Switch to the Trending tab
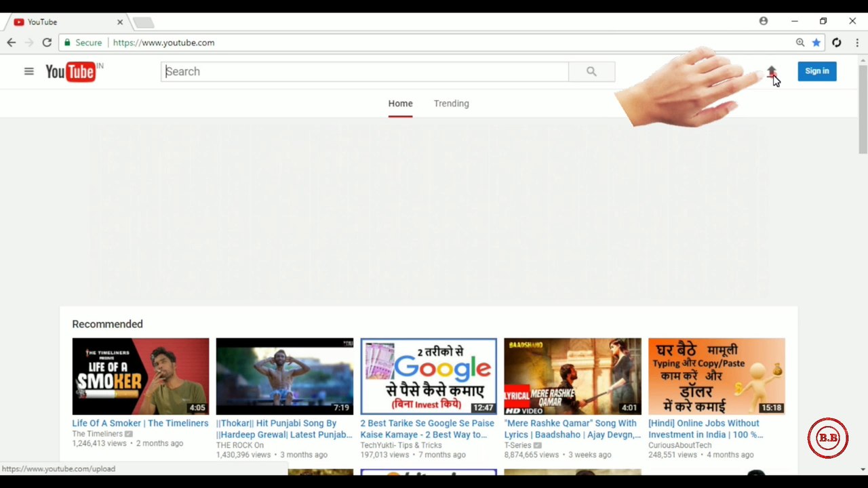This screenshot has width=868, height=488. [x=452, y=104]
